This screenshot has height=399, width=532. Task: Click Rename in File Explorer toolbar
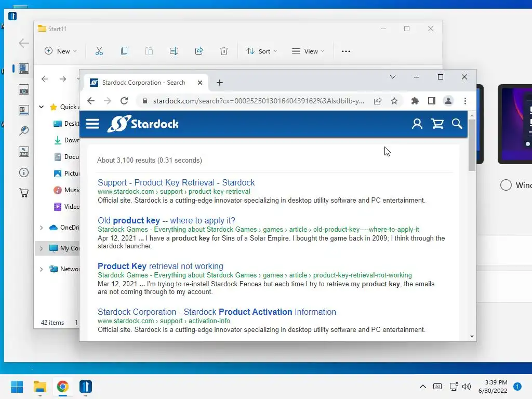[174, 51]
